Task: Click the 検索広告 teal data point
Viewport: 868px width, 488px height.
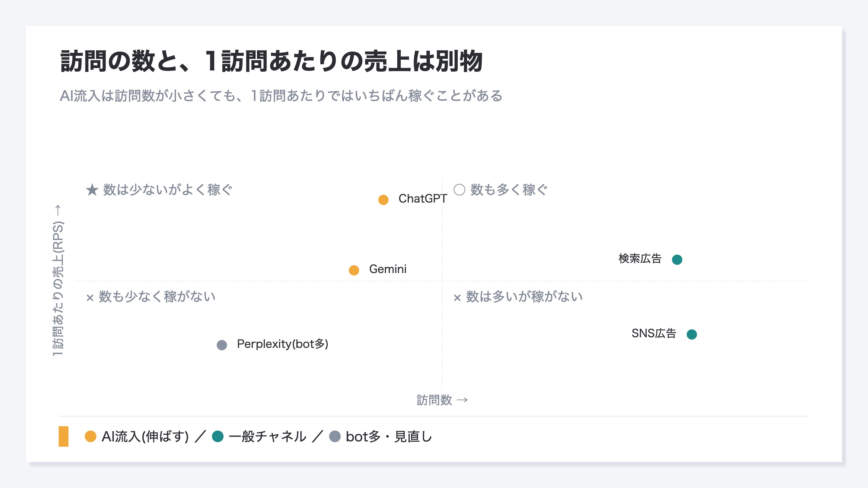Action: point(677,260)
